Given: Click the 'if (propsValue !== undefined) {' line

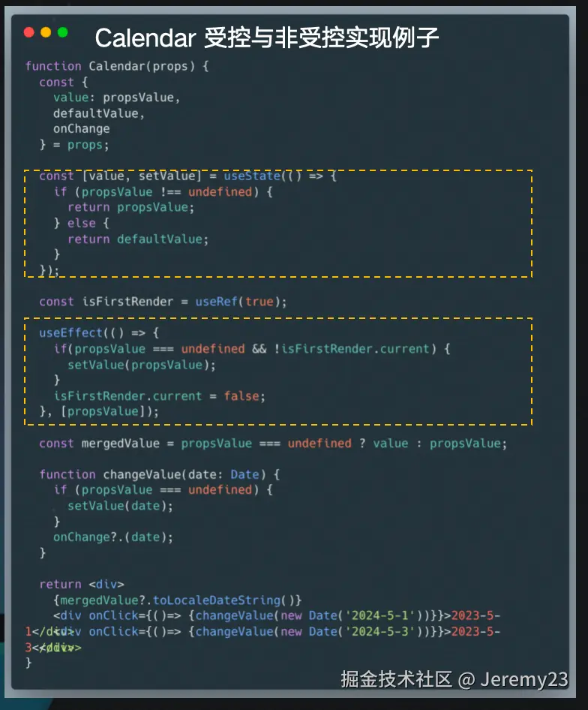Looking at the screenshot, I should (163, 192).
